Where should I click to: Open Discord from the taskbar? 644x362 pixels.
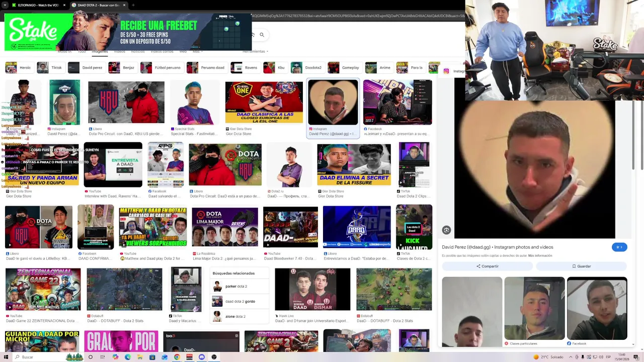pyautogui.click(x=202, y=357)
